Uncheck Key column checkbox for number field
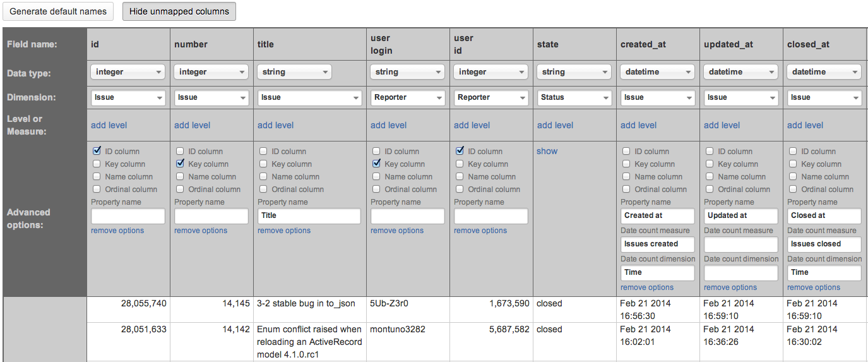868x362 pixels. pyautogui.click(x=180, y=164)
